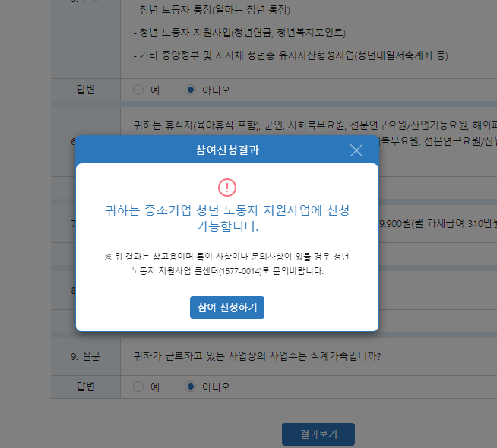Click the 9. 질문 label cell
The width and height of the screenshot is (497, 448).
[x=86, y=356]
